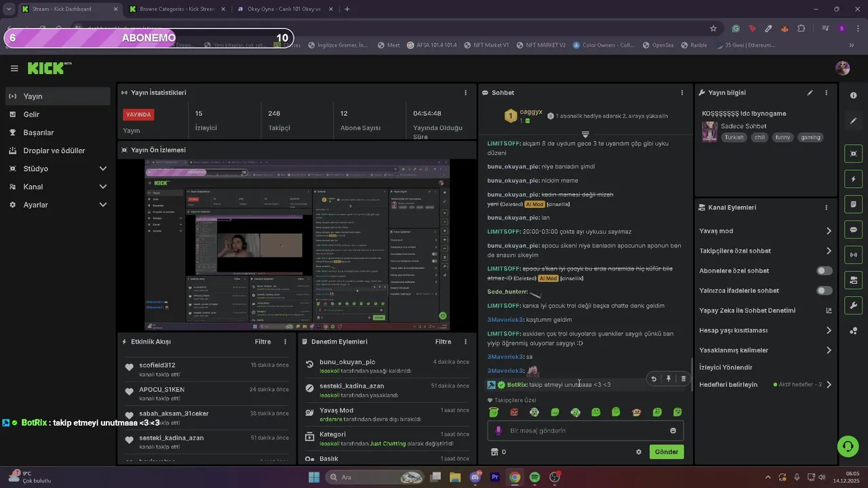Open the profile avatar menu
The width and height of the screenshot is (868, 488).
[842, 68]
